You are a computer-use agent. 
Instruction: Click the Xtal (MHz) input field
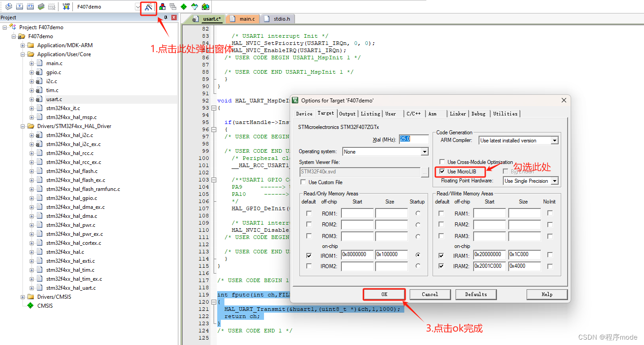(x=414, y=139)
